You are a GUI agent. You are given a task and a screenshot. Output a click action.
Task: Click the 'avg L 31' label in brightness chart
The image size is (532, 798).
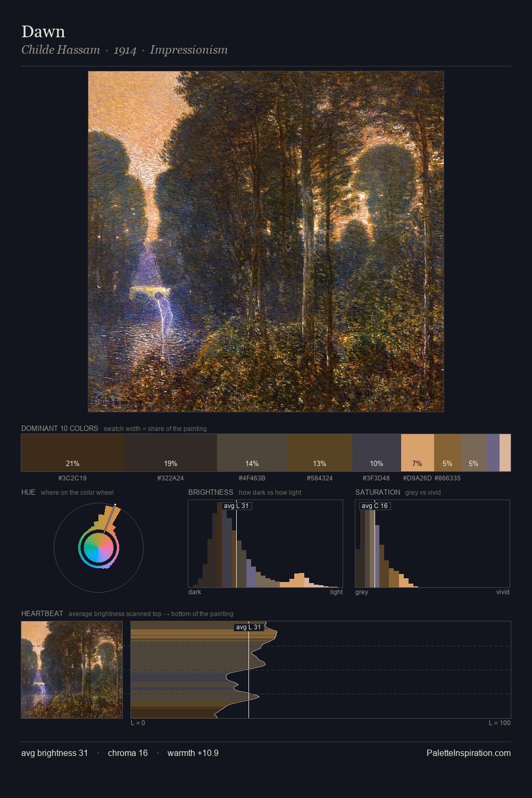tap(237, 506)
